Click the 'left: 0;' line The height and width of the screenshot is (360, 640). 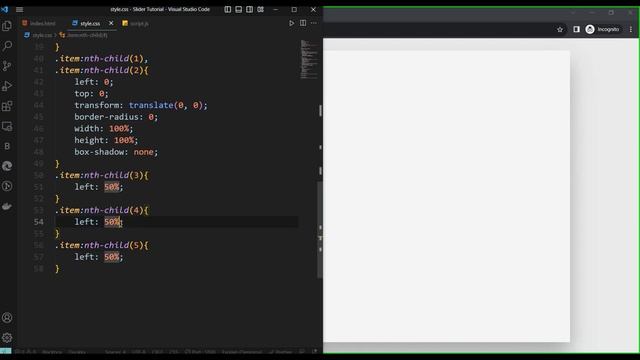94,82
